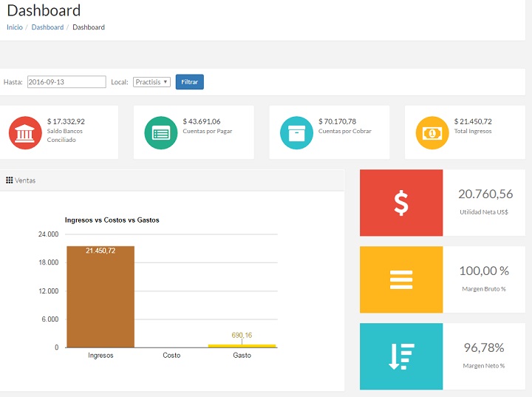Go to Inicio breadcrumb link

coord(15,27)
